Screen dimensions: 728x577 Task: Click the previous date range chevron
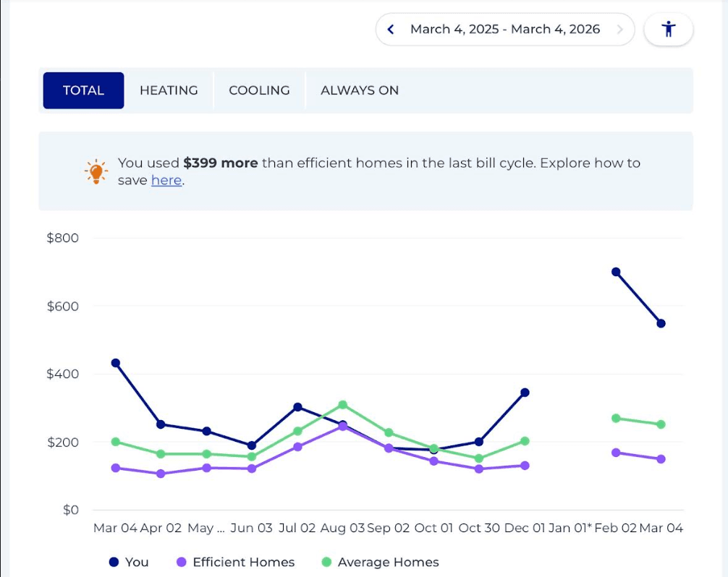391,30
